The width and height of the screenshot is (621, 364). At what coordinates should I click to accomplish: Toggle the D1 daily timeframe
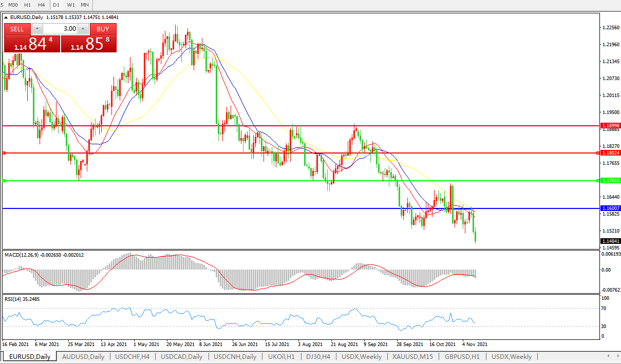(57, 5)
